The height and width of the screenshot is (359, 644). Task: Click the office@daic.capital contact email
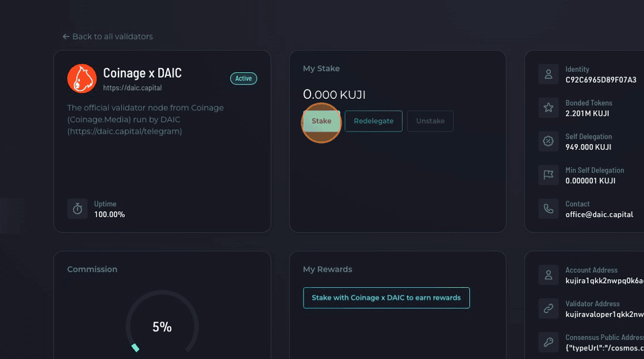[599, 214]
